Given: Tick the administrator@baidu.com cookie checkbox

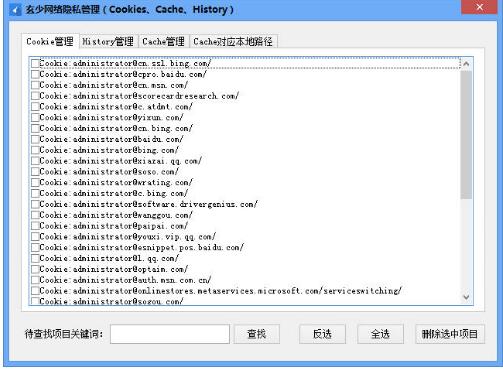Looking at the screenshot, I should pyautogui.click(x=35, y=139).
